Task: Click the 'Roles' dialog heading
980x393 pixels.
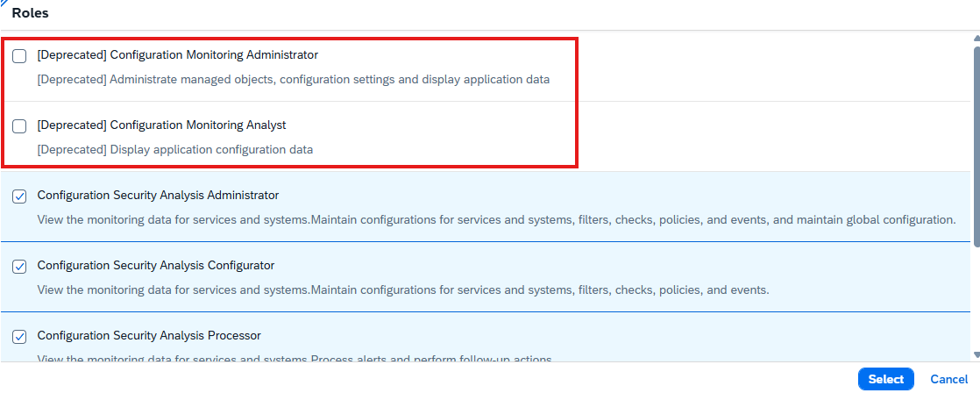Action: pyautogui.click(x=30, y=12)
